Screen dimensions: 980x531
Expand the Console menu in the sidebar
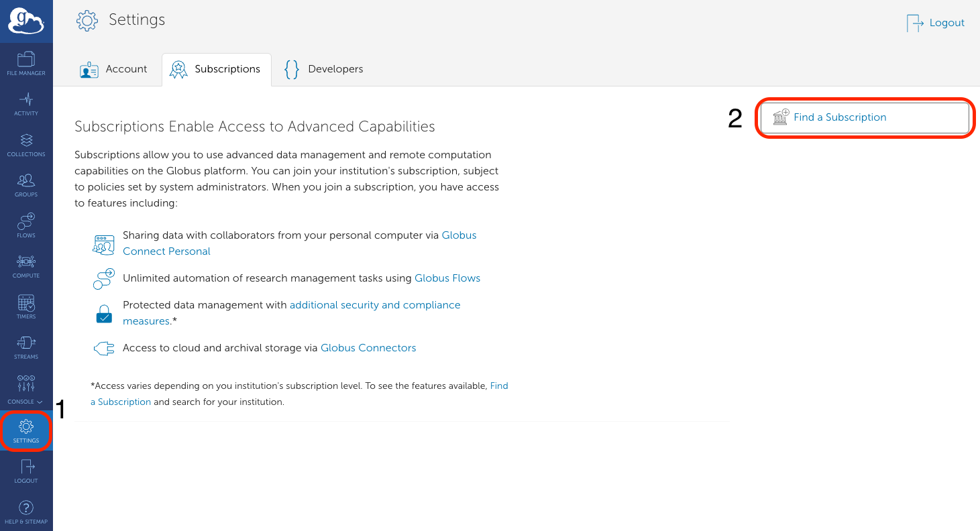(26, 389)
